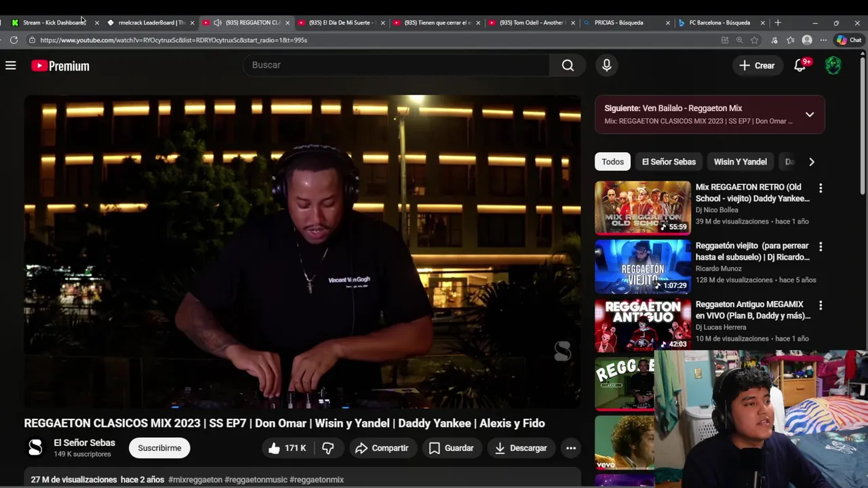868x488 pixels.
Task: Switch to PRICIAS - Búsqueda tab
Action: 627,22
